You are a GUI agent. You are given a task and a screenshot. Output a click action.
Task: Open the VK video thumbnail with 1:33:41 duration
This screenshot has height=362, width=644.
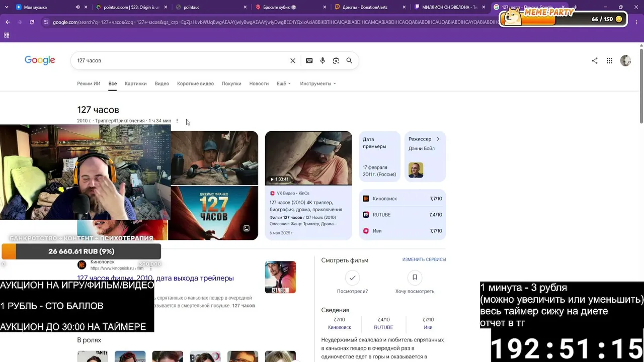point(308,158)
